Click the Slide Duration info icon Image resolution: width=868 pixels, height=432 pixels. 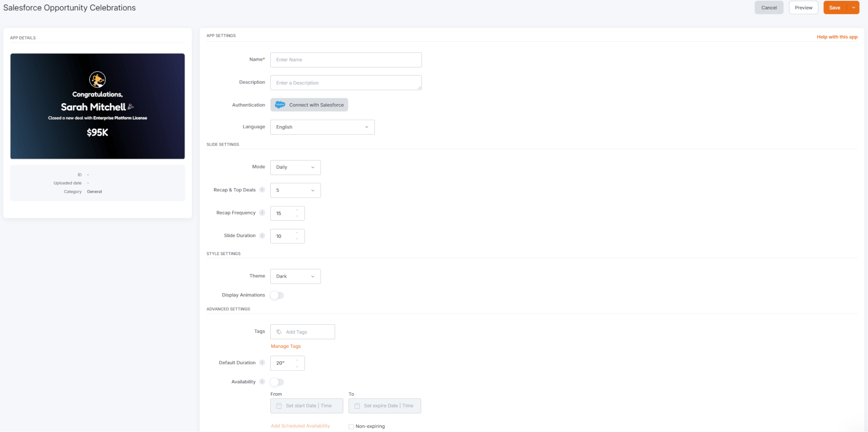(262, 236)
